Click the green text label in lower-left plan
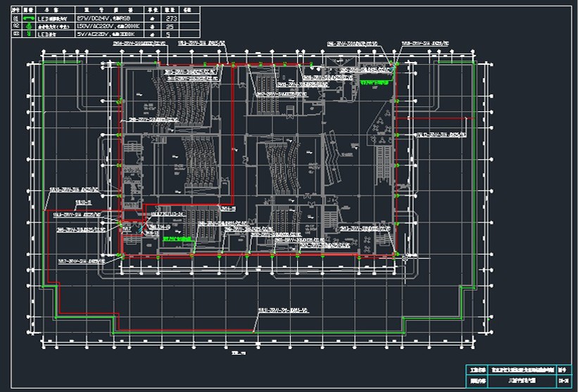Screen dimensions: 578x392 pos(176,239)
